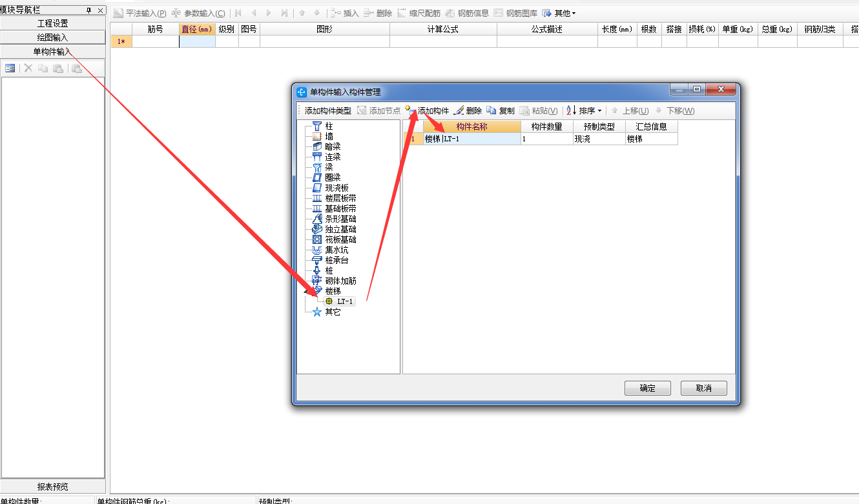Go to first record arrow in toolbar
Viewport: 859px width, 504px height.
(x=238, y=13)
